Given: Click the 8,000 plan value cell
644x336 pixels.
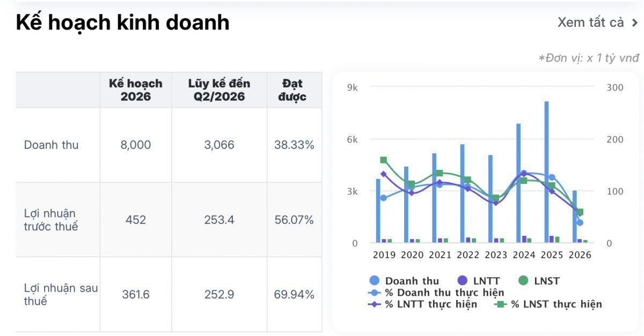Looking at the screenshot, I should point(136,145).
